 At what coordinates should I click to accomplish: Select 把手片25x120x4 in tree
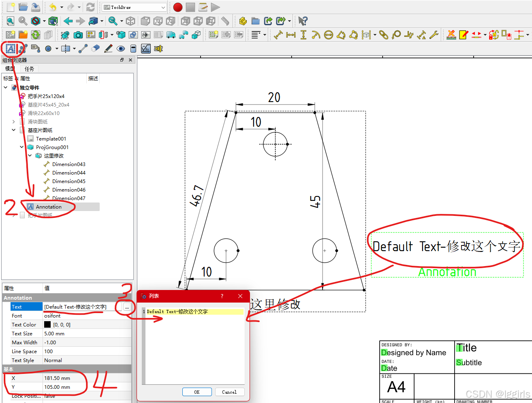46,96
